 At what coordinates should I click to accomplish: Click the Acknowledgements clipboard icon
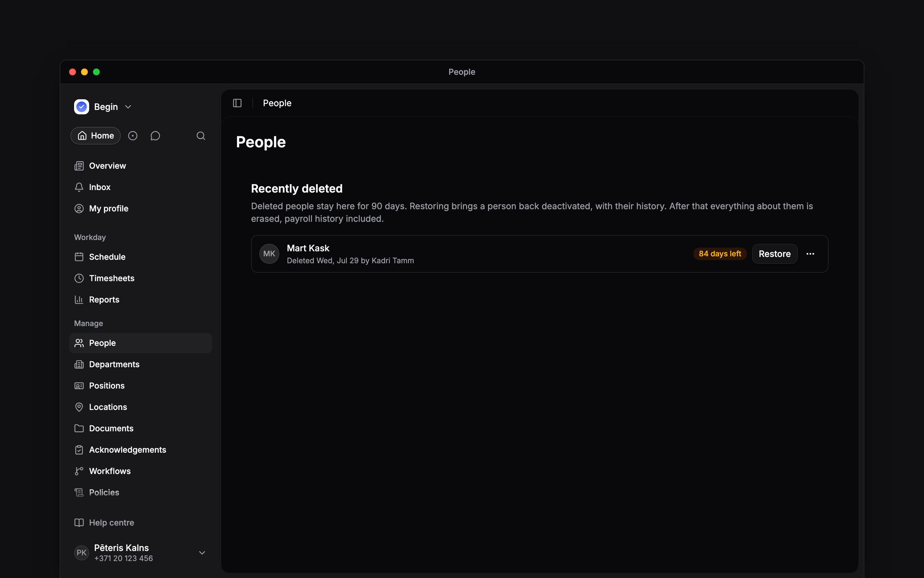click(79, 450)
